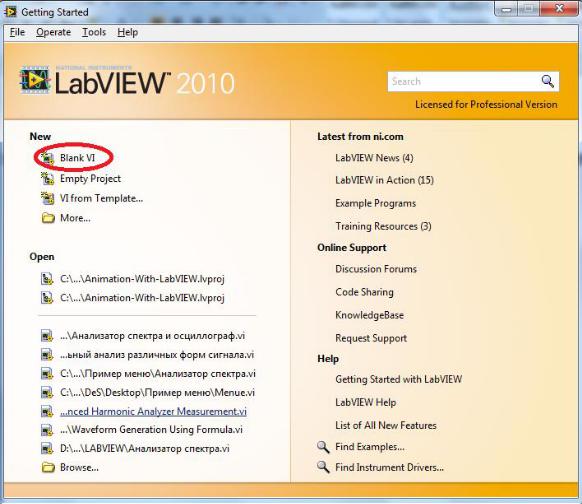
Task: Minimize the Getting Started window
Action: [505, 9]
